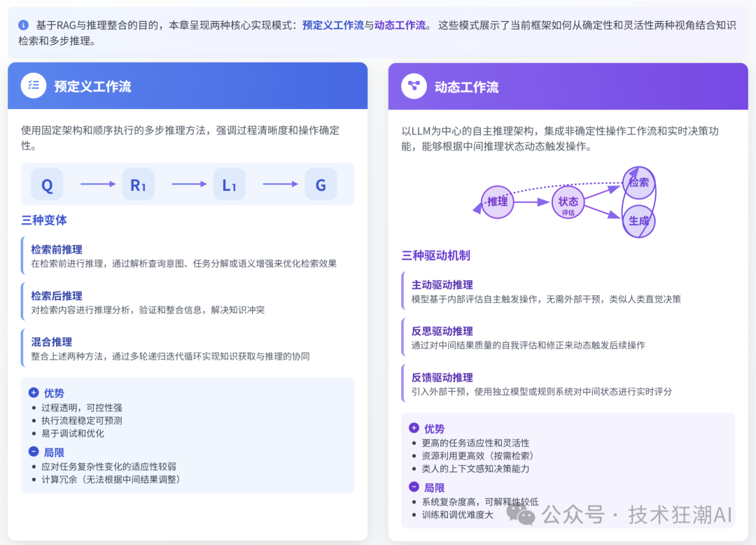Click the description under 主动驱动推理
756x545 pixels.
(x=546, y=299)
